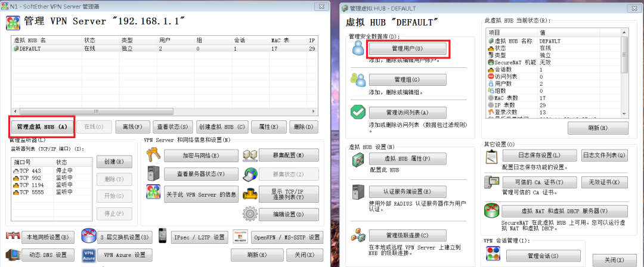
Task: Open 日志保存设置(L)
Action: coord(540,156)
